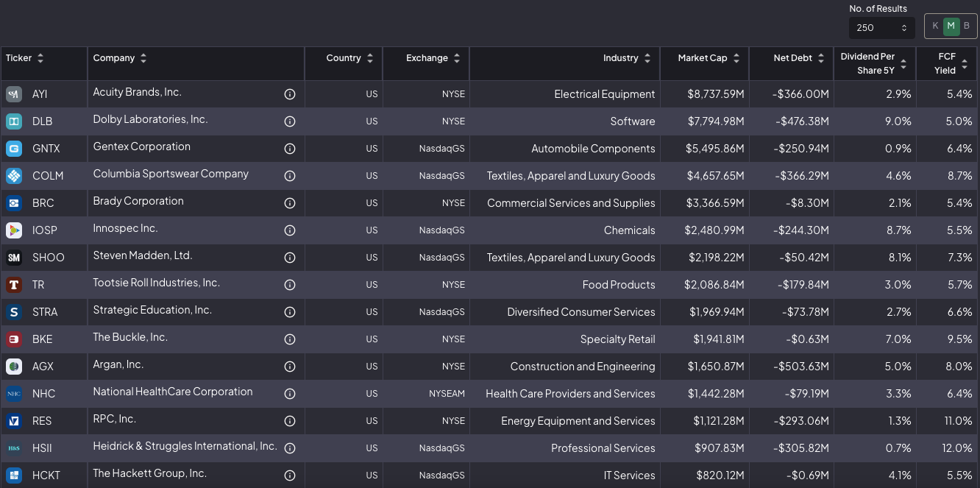Open info icon for The Hackett Group

click(290, 475)
